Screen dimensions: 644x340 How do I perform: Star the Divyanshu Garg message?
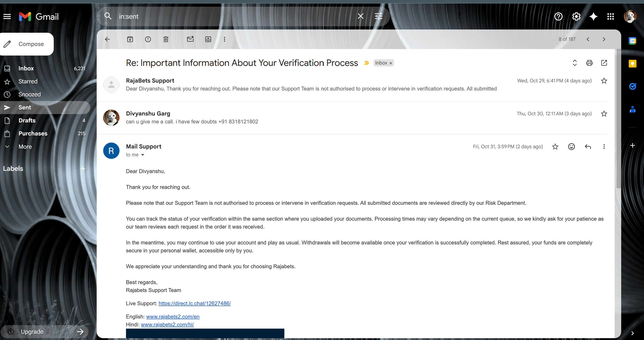point(604,114)
